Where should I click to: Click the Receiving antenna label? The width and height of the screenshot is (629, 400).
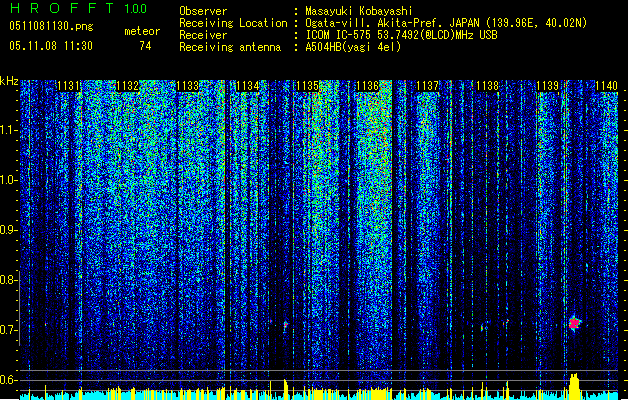point(230,47)
